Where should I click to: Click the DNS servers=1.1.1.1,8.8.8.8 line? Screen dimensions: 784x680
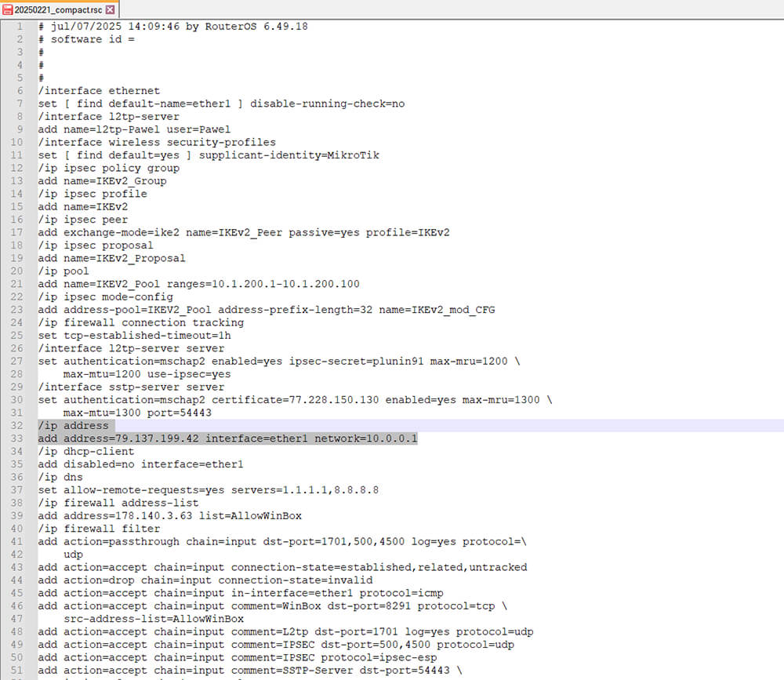coord(208,490)
